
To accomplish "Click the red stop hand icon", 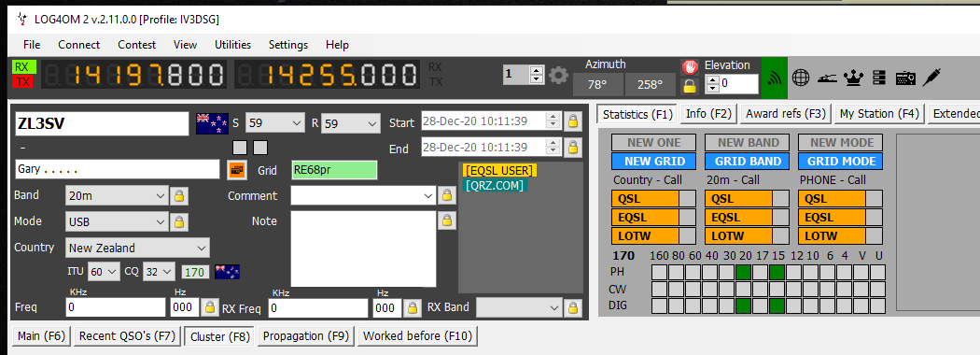I will 690,67.
